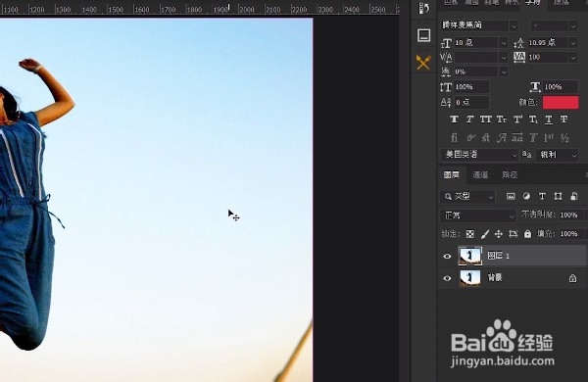Image resolution: width=588 pixels, height=382 pixels.
Task: Lock all attributes with the padlock icon
Action: pyautogui.click(x=527, y=234)
